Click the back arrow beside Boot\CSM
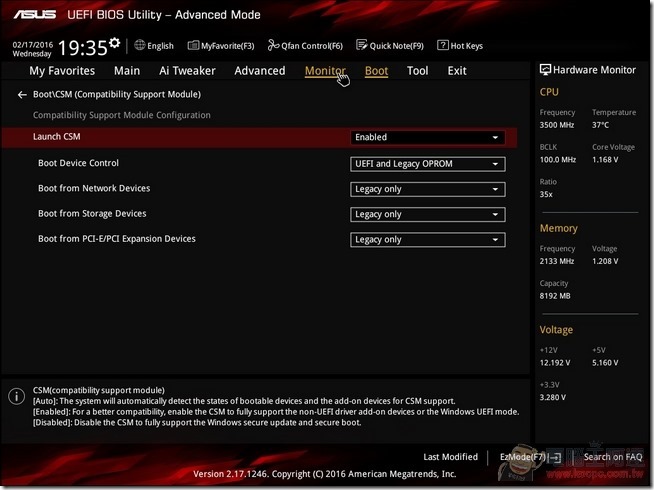The image size is (654, 490). pos(22,95)
